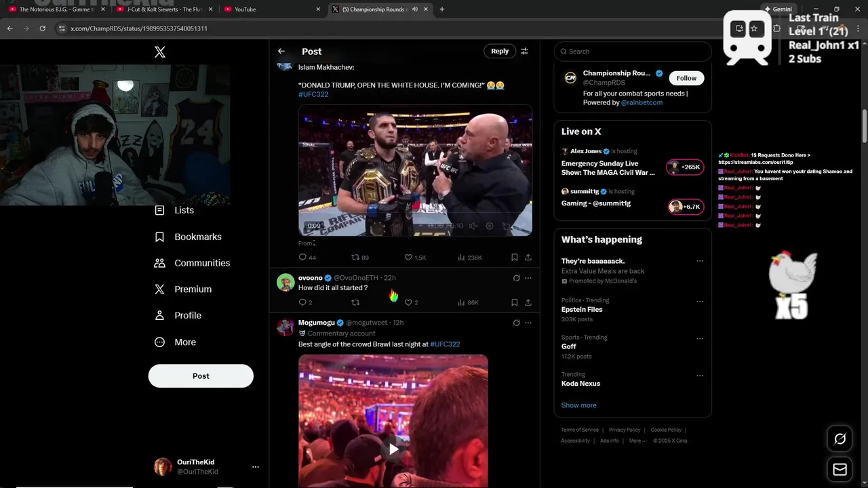Open account menu dots beside OuriTheKid

point(256,467)
